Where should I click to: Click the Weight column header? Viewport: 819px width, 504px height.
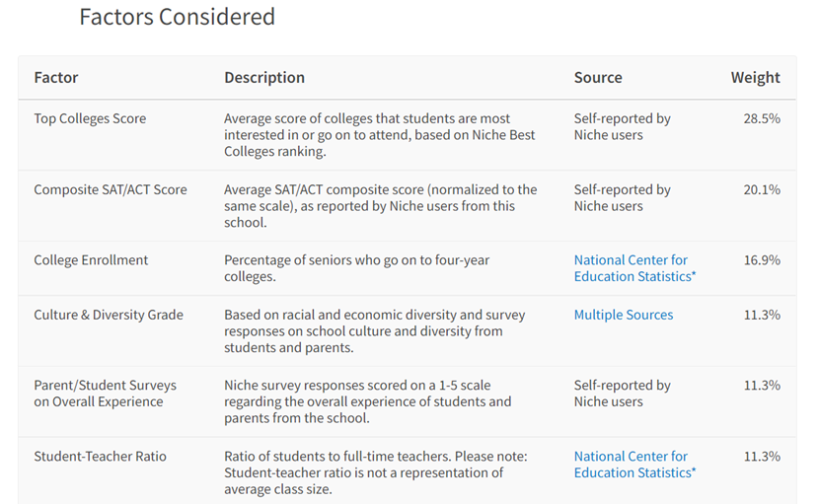pos(755,77)
